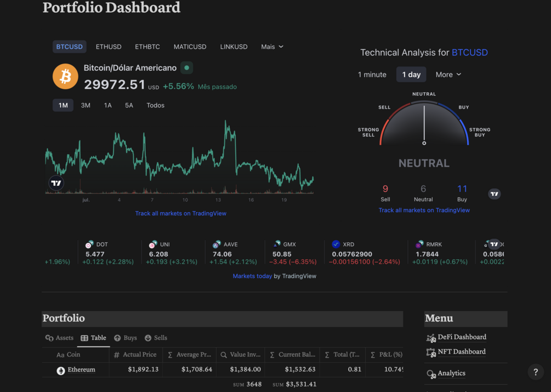Click the Value Invested search column icon
551x392 pixels.
(224, 355)
